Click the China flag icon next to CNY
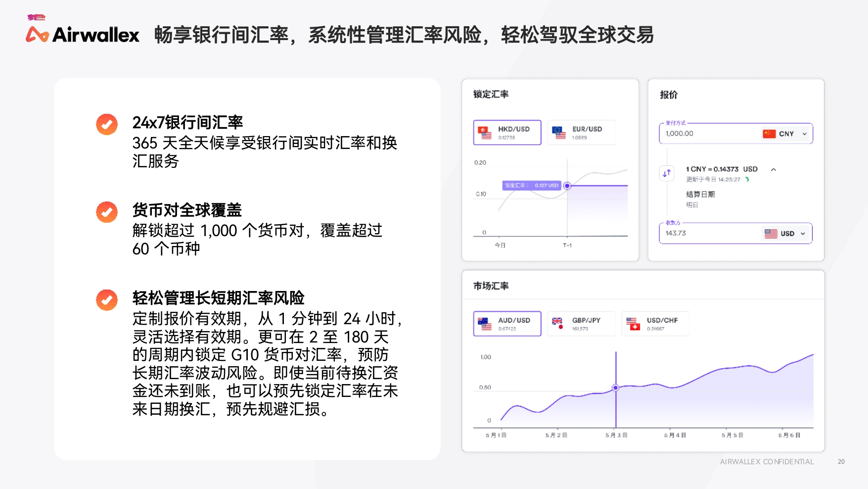 click(770, 133)
